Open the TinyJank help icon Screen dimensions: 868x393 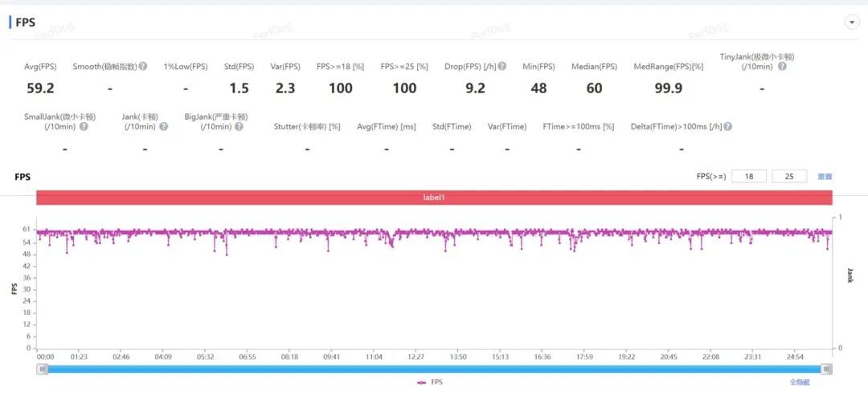pyautogui.click(x=782, y=67)
